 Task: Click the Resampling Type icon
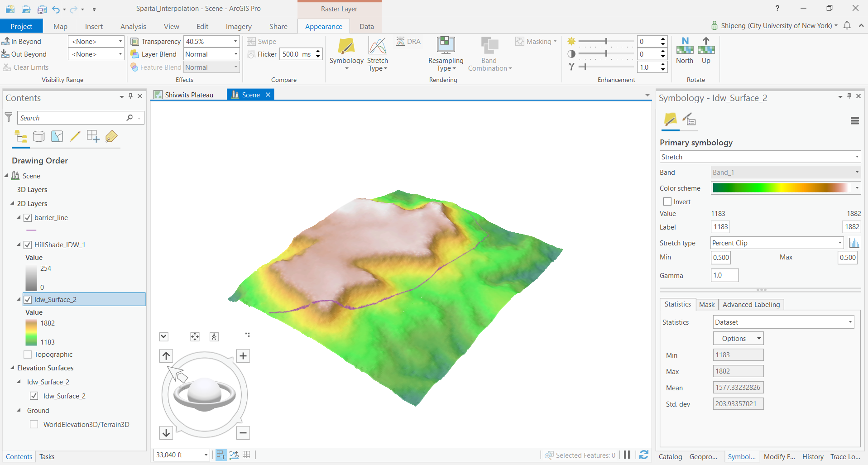(x=446, y=46)
